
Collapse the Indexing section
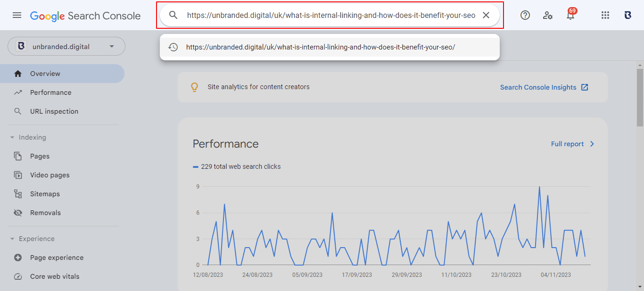tap(28, 137)
